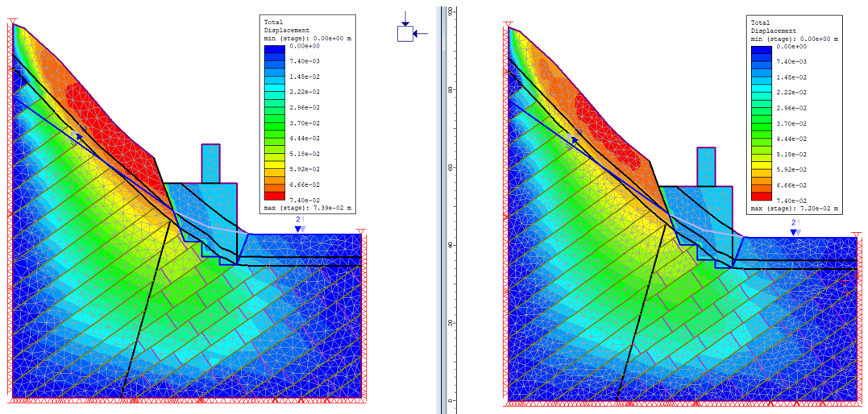Click yellow 5.92e-02 swatch in left legend
Viewport: 868px width, 414px height.
pyautogui.click(x=276, y=165)
